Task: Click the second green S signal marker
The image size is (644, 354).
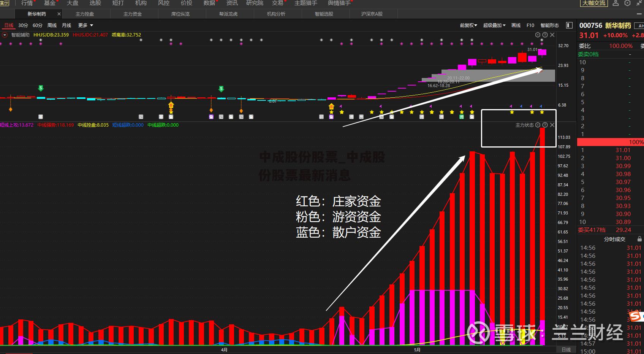Action: (221, 89)
